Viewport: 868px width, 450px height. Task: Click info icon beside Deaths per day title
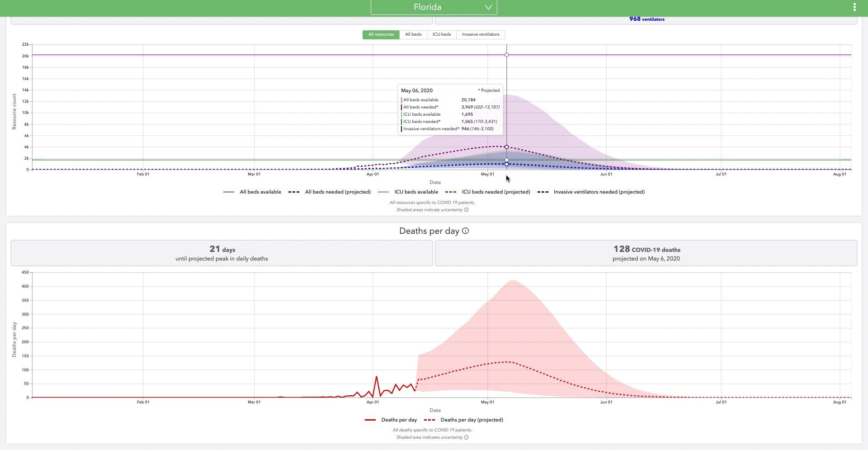coord(465,231)
